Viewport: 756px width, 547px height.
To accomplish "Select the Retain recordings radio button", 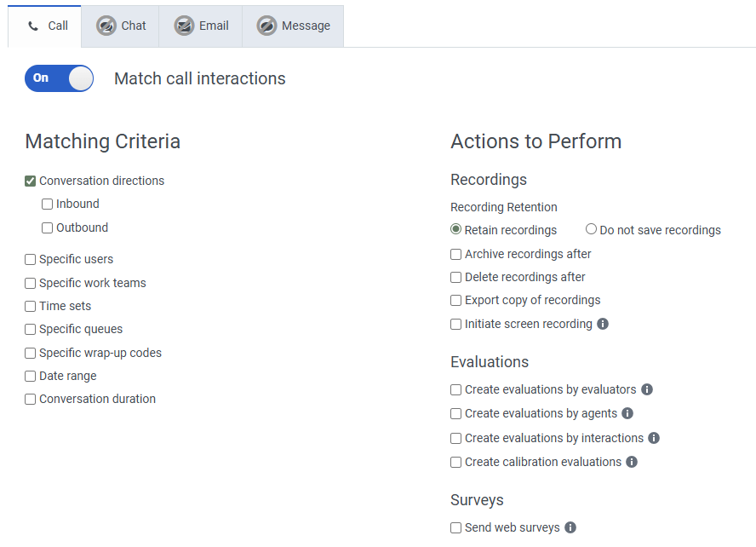I will (456, 229).
